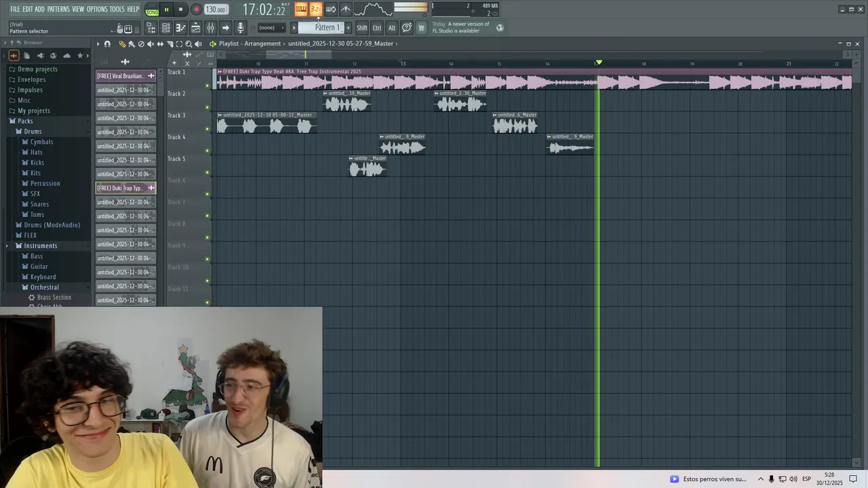
Task: Click the Shift modifier button
Action: [362, 28]
